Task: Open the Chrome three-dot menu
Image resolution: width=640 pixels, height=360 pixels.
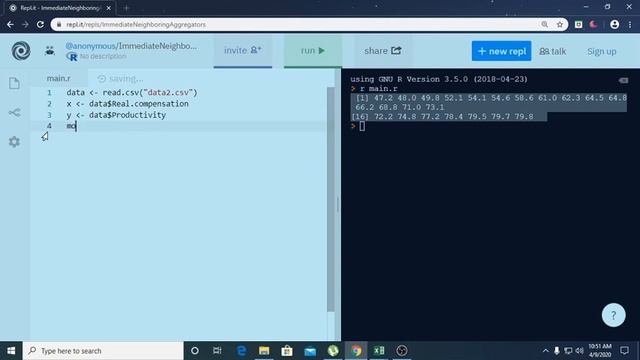Action: [x=630, y=24]
